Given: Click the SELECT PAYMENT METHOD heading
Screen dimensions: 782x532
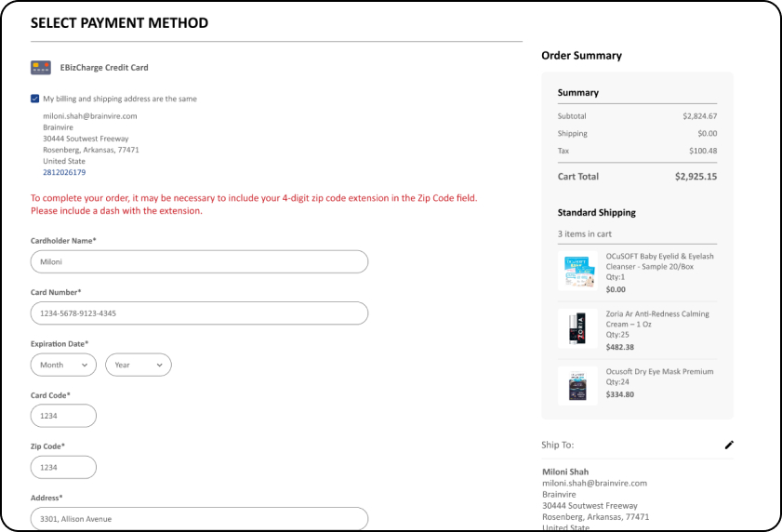Looking at the screenshot, I should point(120,23).
